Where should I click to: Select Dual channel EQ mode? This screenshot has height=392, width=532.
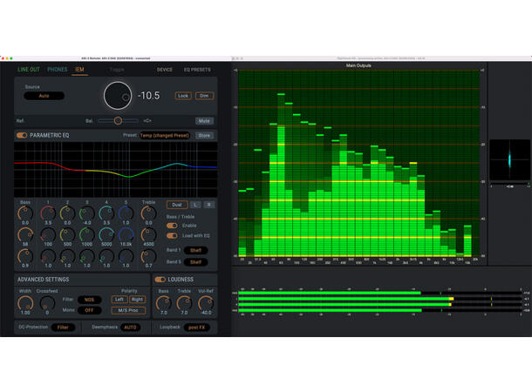(x=177, y=205)
